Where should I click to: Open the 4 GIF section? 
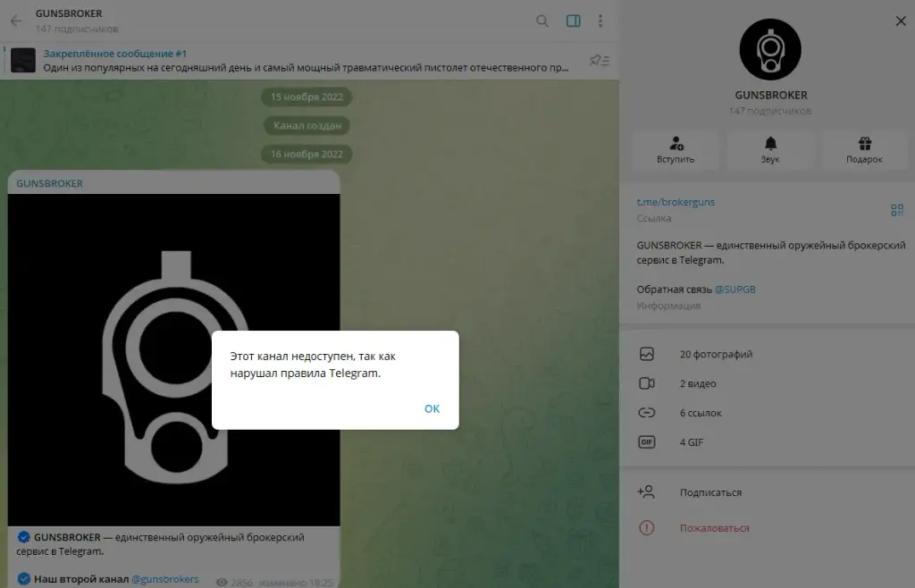pyautogui.click(x=767, y=442)
